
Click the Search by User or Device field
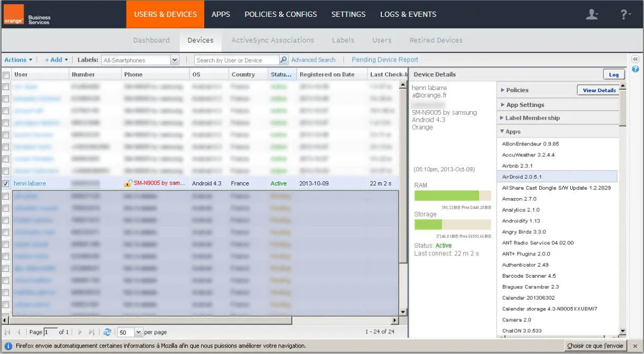pyautogui.click(x=237, y=60)
